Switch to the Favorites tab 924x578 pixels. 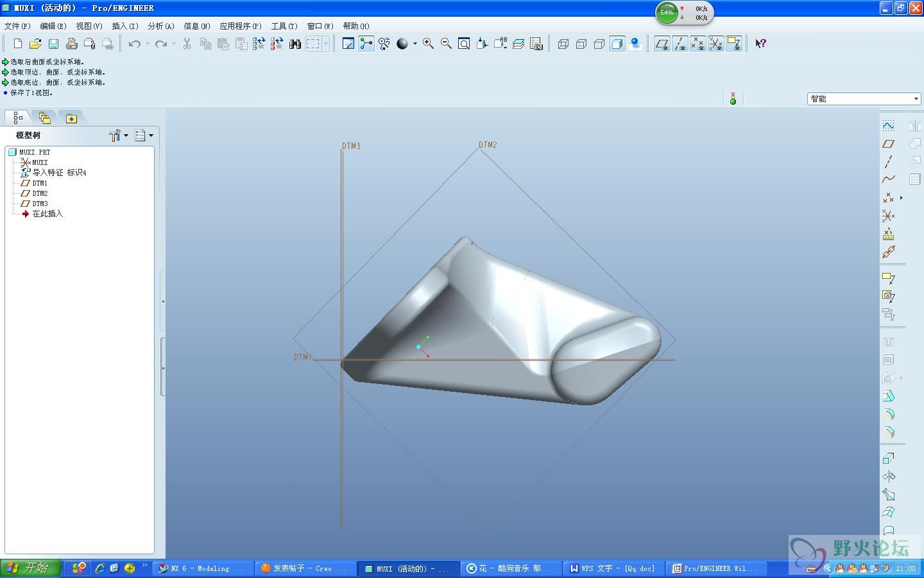(71, 118)
